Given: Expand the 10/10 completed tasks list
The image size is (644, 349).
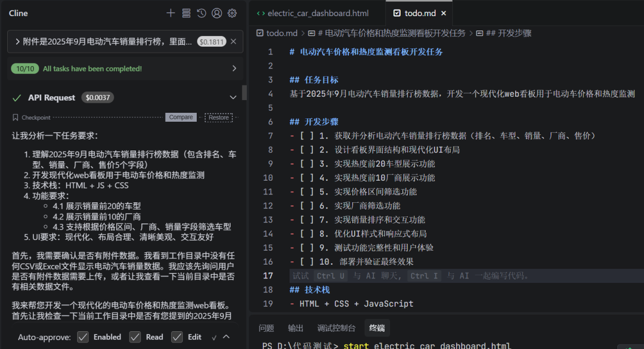Looking at the screenshot, I should (234, 69).
